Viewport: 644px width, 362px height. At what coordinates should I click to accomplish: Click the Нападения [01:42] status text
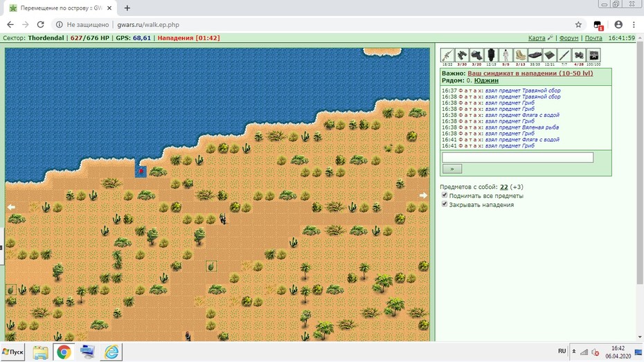click(x=188, y=38)
